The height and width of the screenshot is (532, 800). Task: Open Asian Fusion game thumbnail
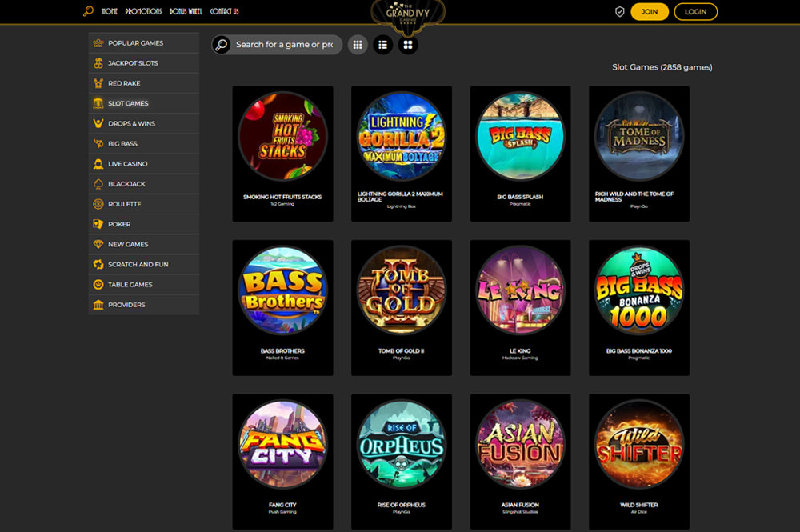[x=521, y=444]
